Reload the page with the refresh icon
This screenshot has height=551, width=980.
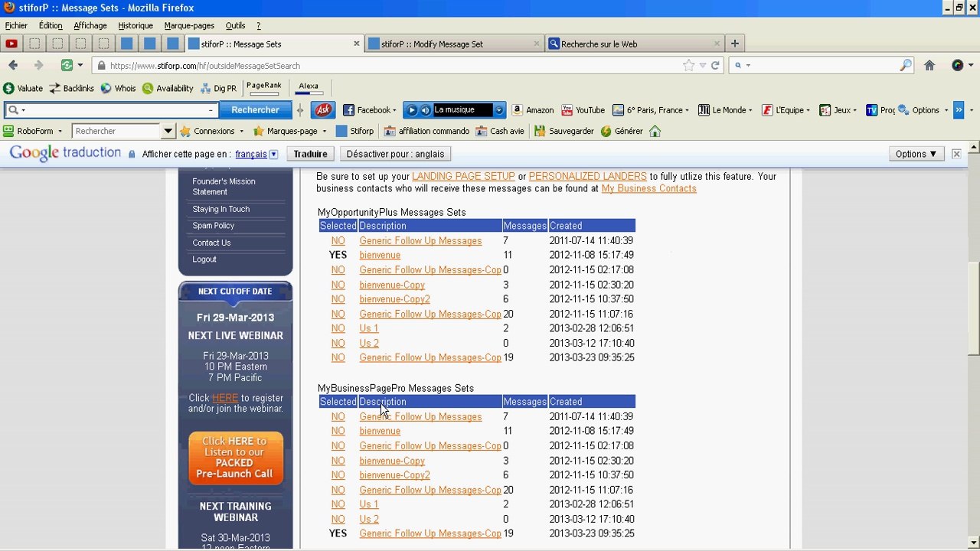[715, 66]
